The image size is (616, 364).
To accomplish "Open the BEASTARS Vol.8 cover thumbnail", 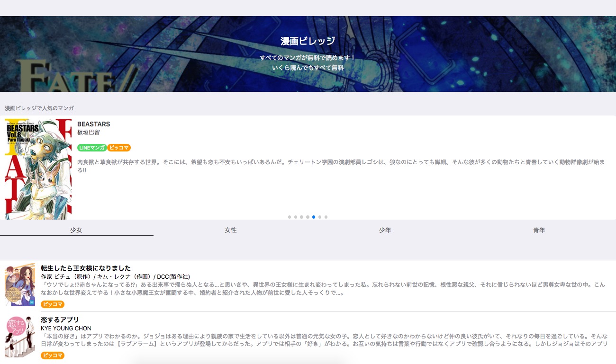I will coord(38,169).
